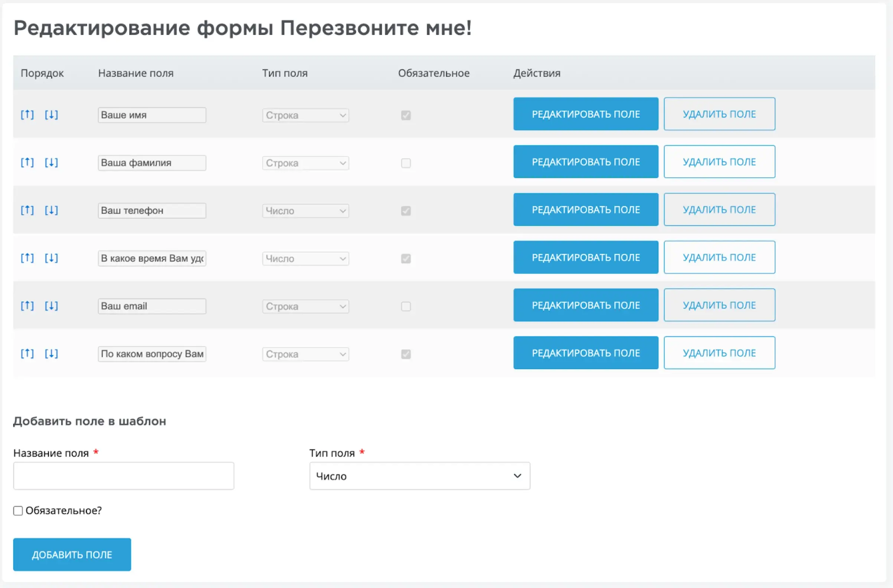Move the 'В какое время' field up
This screenshot has width=893, height=588.
pyautogui.click(x=27, y=258)
